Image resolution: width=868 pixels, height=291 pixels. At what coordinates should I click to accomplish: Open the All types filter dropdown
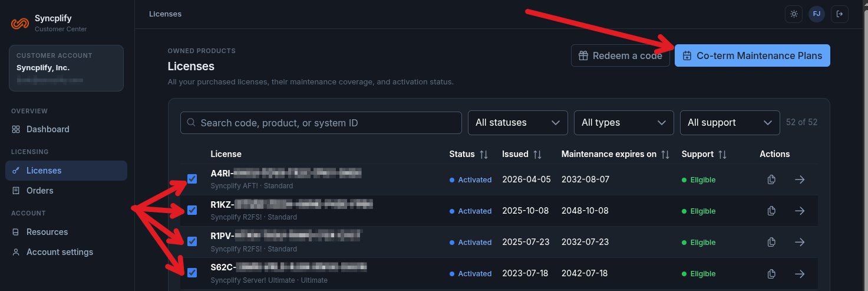tap(624, 122)
